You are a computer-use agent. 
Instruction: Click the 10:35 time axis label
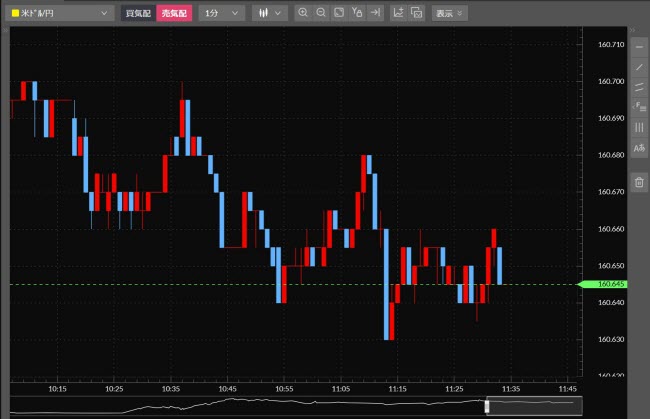tap(171, 389)
